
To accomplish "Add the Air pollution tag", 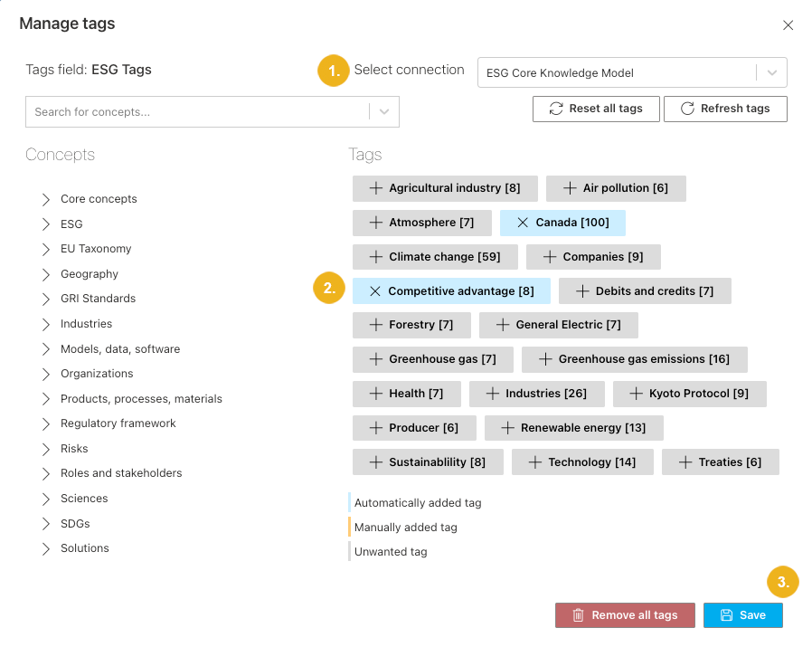I will pyautogui.click(x=570, y=188).
